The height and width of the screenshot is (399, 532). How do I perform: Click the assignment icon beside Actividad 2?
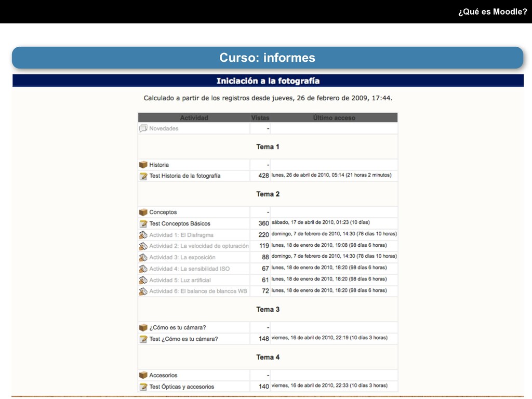coord(143,246)
